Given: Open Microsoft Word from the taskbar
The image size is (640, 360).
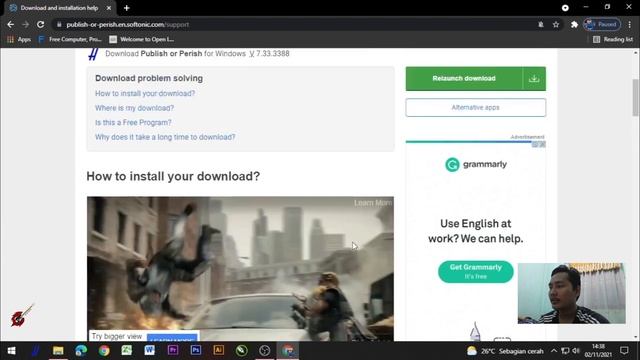Looking at the screenshot, I should tap(149, 351).
